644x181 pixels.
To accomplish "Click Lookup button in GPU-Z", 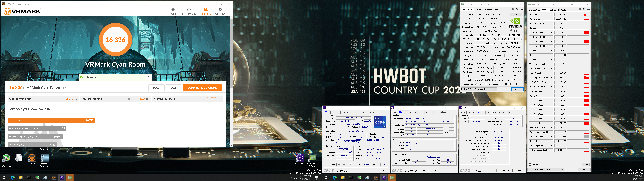I will 516,15.
